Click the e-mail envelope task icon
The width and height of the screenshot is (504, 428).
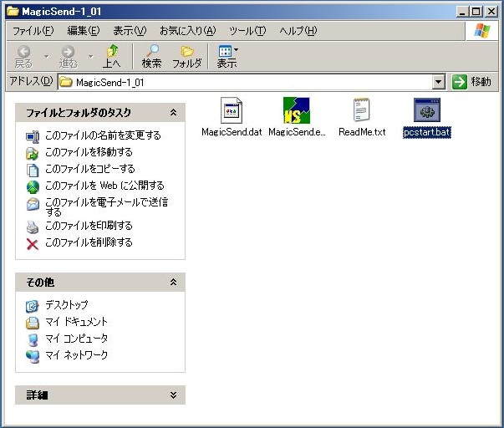(x=33, y=204)
